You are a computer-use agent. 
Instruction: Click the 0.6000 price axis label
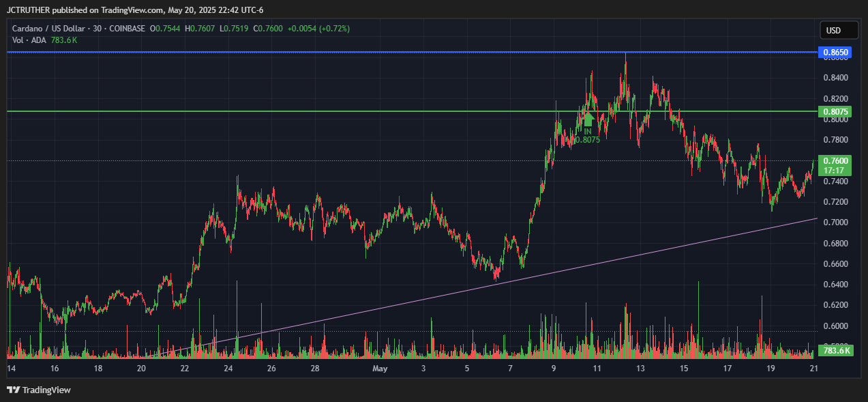tap(835, 326)
